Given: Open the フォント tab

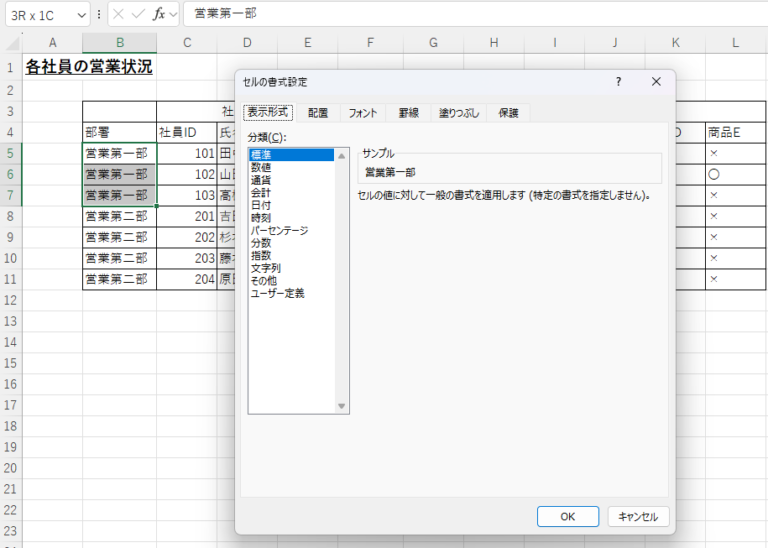Looking at the screenshot, I should coord(362,113).
